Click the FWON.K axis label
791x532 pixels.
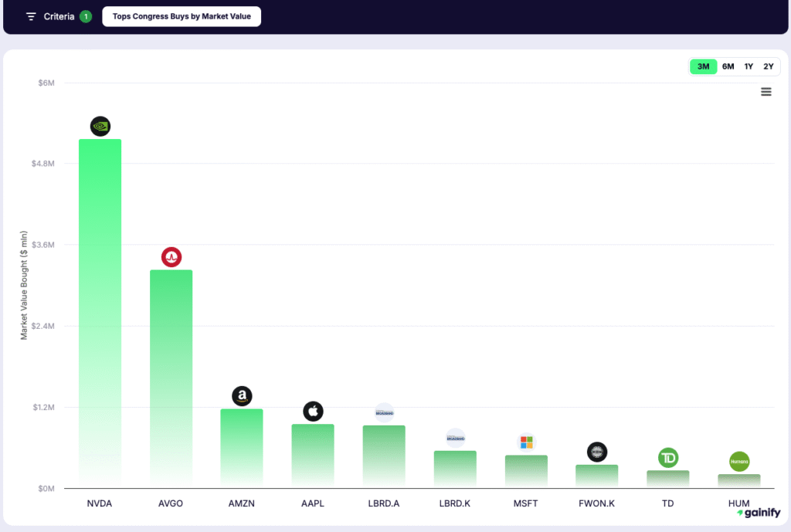597,503
